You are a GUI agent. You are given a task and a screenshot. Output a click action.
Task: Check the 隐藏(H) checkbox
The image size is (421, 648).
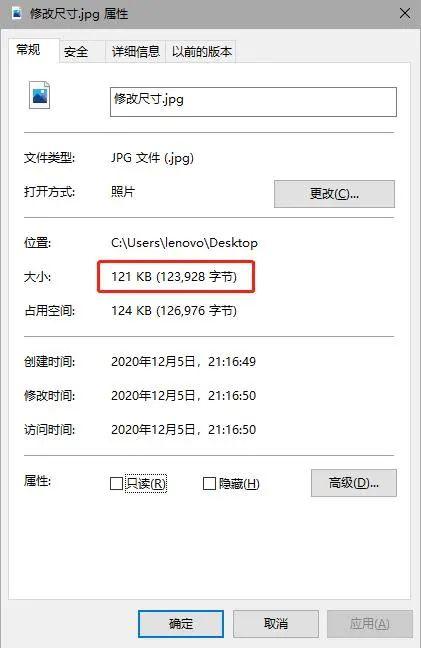coord(209,484)
